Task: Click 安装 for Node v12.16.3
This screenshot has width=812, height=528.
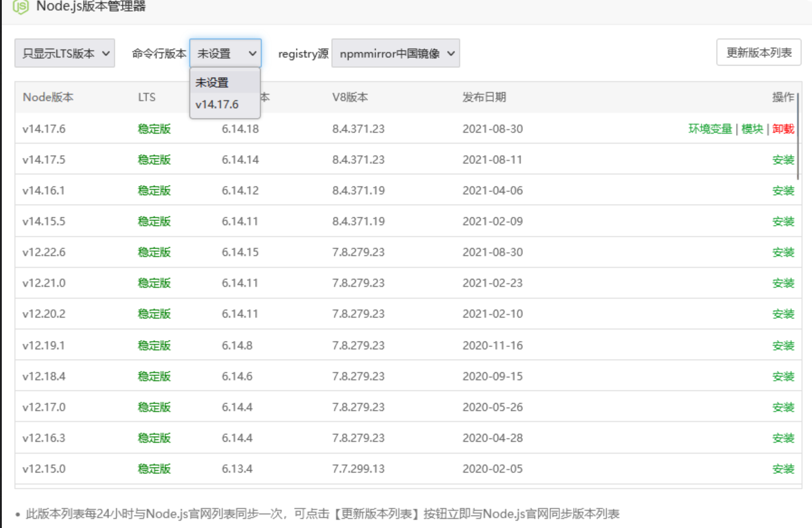Action: 783,438
